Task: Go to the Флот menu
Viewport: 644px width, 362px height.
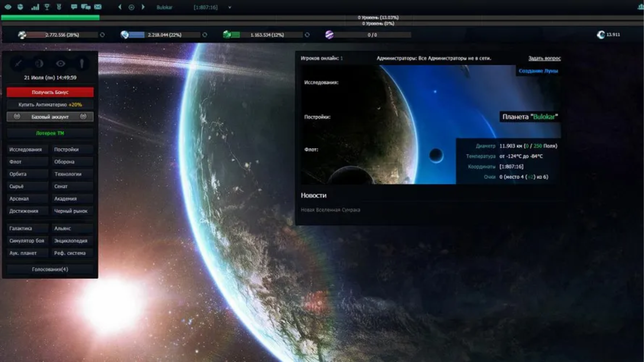Action: click(x=27, y=162)
